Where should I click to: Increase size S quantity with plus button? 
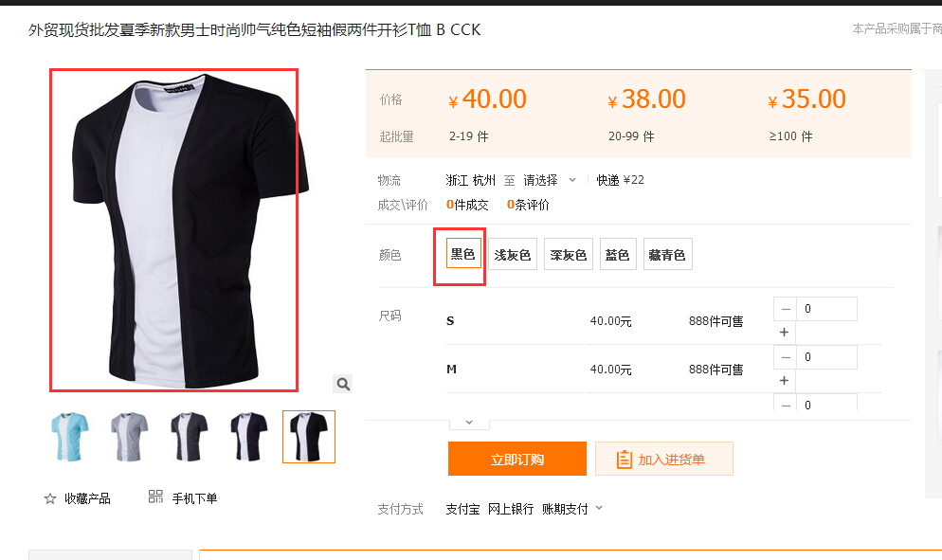(x=784, y=333)
